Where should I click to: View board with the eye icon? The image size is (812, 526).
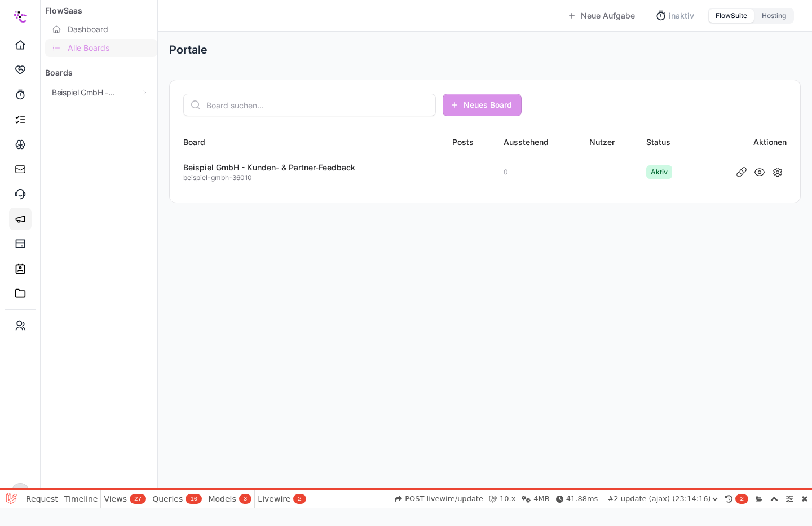pyautogui.click(x=760, y=172)
